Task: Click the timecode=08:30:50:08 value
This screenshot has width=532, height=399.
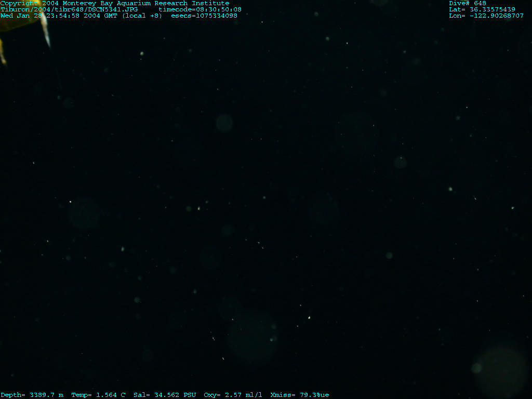Action: tap(200, 9)
